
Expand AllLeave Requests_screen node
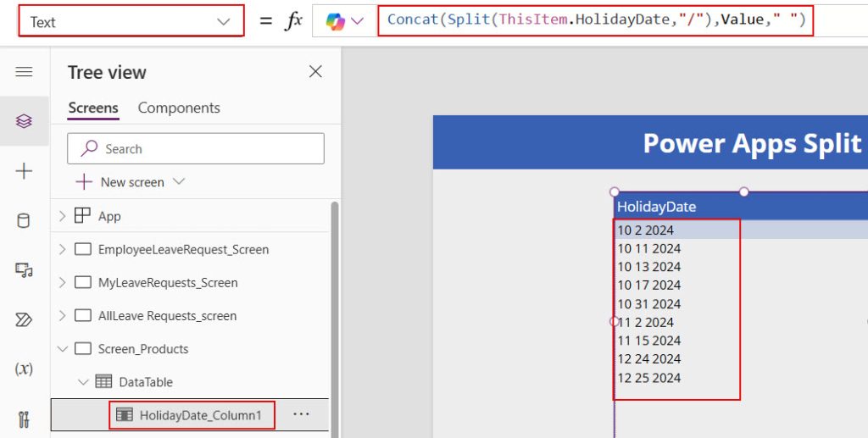click(x=62, y=316)
